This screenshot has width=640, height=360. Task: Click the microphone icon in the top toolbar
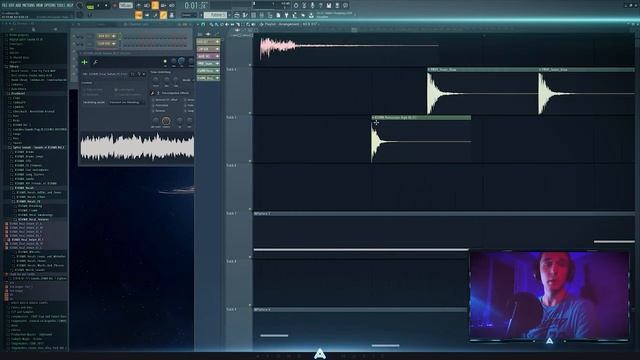tap(312, 5)
